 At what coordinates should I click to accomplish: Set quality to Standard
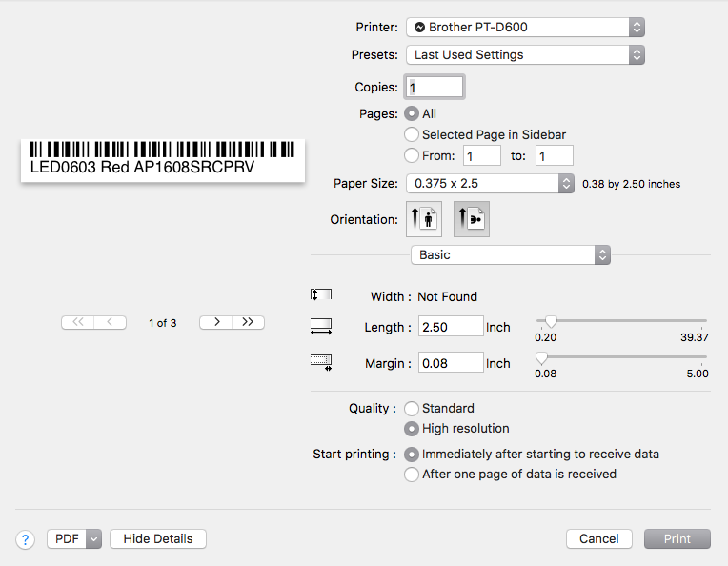(412, 408)
